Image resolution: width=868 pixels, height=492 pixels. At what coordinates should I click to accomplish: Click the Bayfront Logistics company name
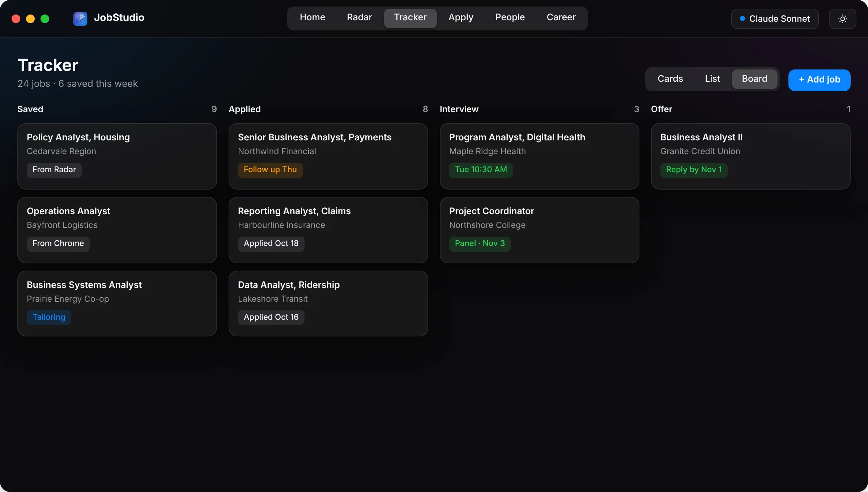pyautogui.click(x=62, y=225)
